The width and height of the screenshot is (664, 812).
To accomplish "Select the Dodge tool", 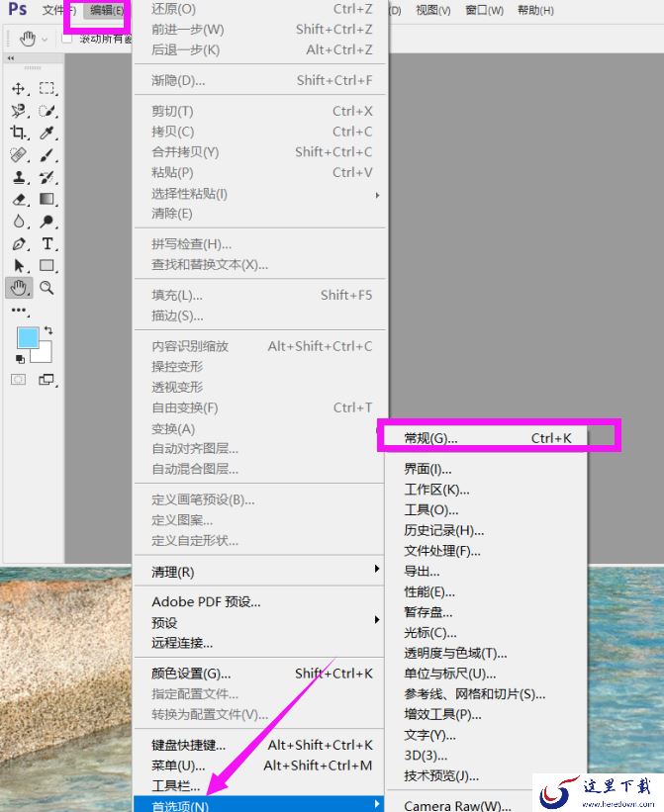I will [x=47, y=222].
